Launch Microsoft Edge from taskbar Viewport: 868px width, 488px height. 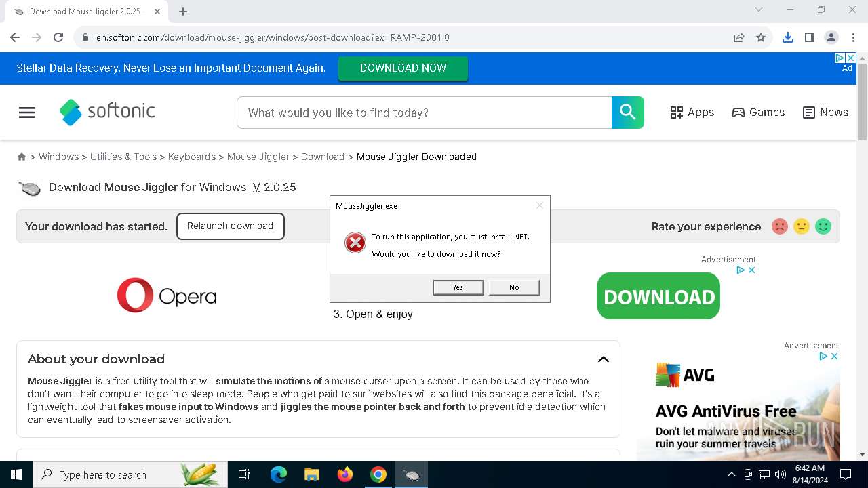(279, 474)
